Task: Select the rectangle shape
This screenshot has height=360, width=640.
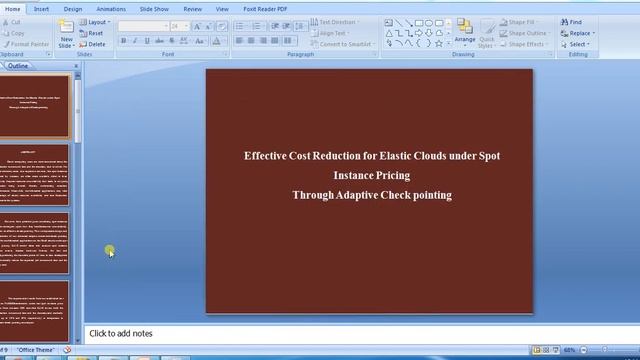Action: click(419, 23)
